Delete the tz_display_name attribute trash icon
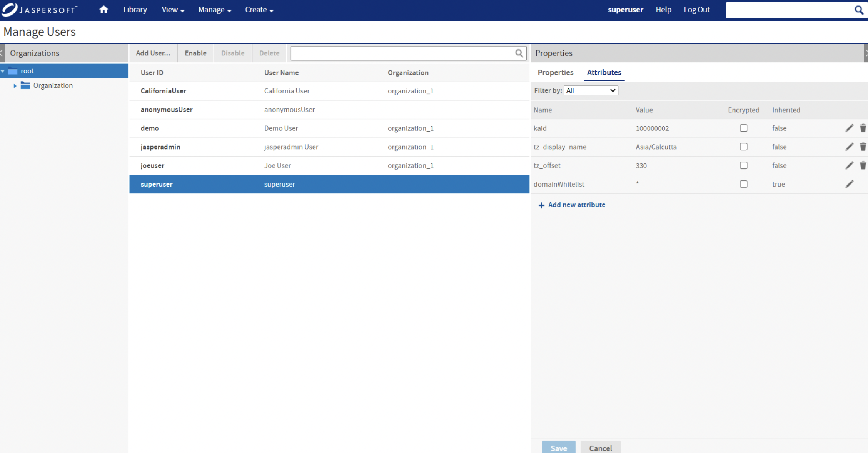Image resolution: width=868 pixels, height=453 pixels. point(863,147)
